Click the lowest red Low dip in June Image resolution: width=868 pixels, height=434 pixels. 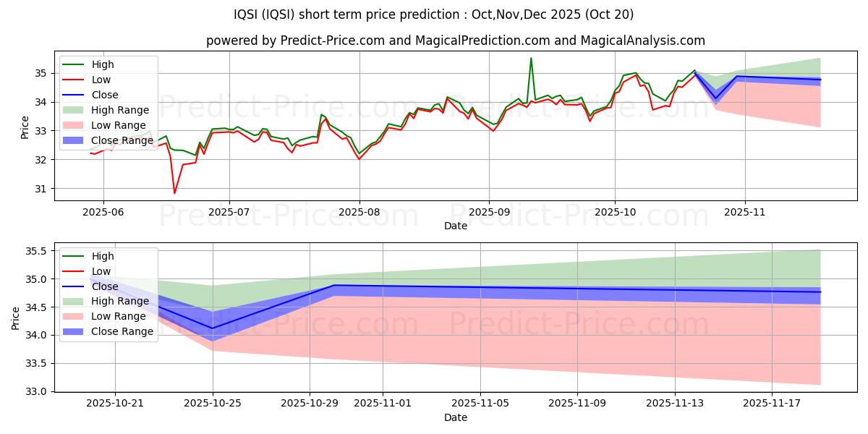174,192
